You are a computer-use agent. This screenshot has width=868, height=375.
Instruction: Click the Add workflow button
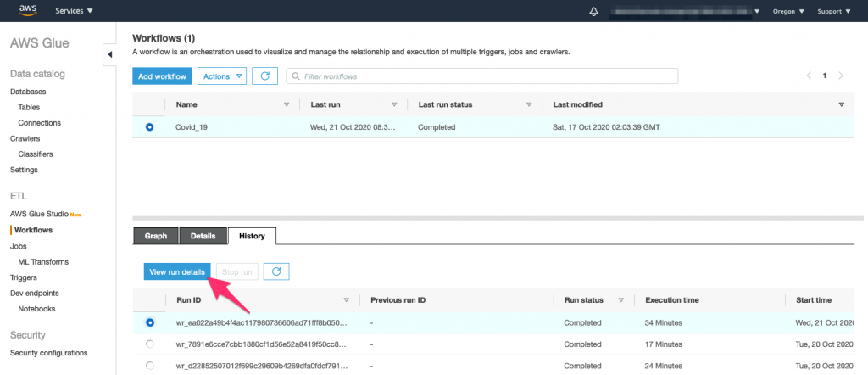point(162,76)
